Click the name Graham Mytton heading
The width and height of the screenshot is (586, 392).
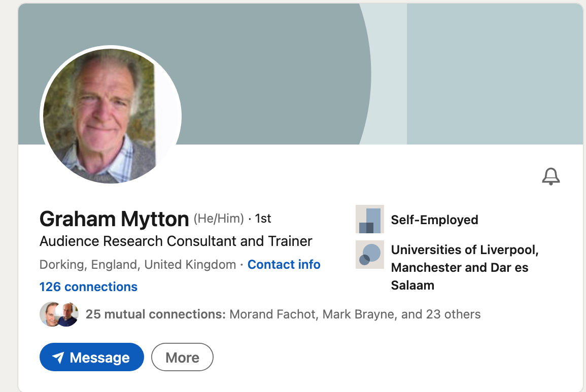(114, 219)
